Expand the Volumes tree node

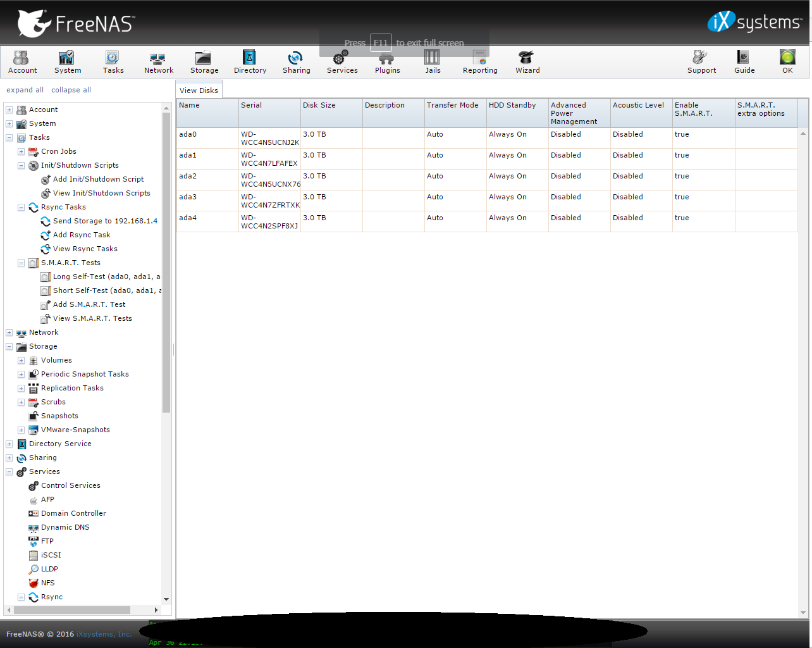(21, 361)
